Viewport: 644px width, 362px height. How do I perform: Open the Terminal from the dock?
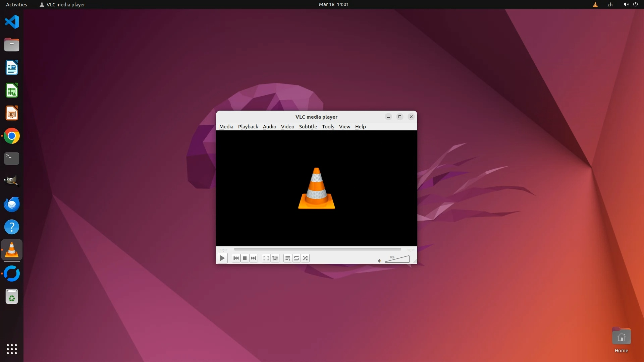[x=12, y=159]
